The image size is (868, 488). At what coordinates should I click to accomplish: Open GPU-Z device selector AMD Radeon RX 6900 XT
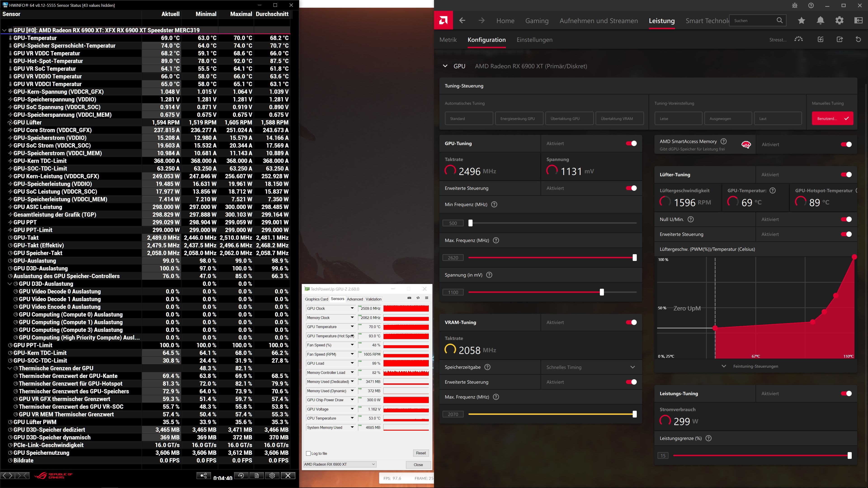click(339, 464)
